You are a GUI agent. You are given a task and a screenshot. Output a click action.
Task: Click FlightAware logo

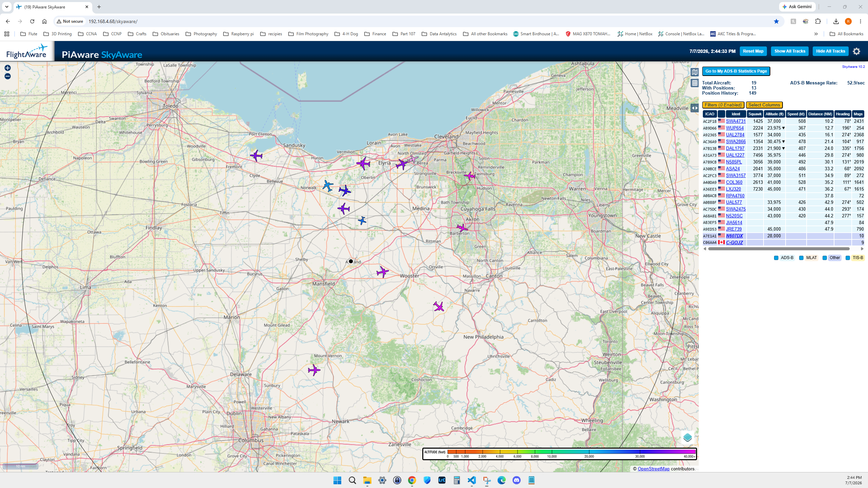coord(27,52)
